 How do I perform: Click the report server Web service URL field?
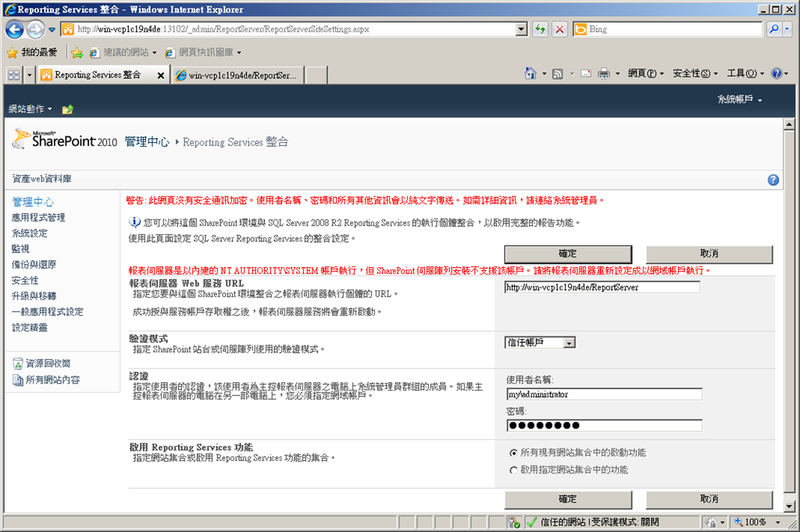(x=602, y=287)
